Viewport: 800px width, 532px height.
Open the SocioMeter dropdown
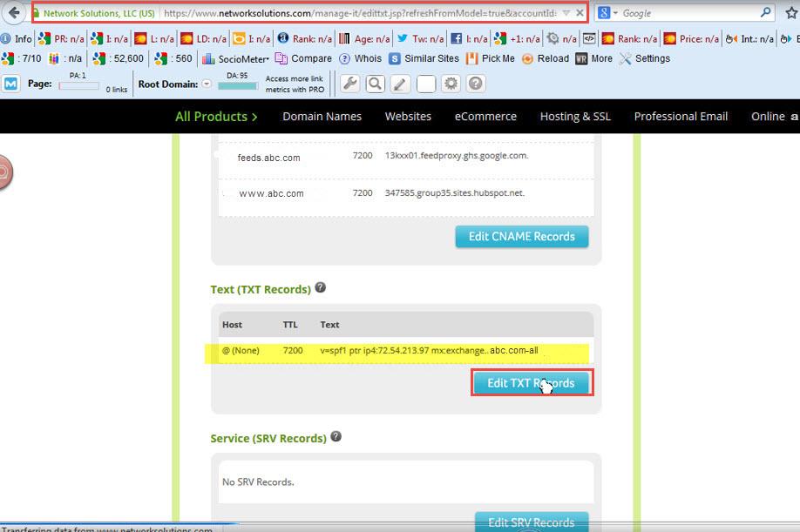235,59
